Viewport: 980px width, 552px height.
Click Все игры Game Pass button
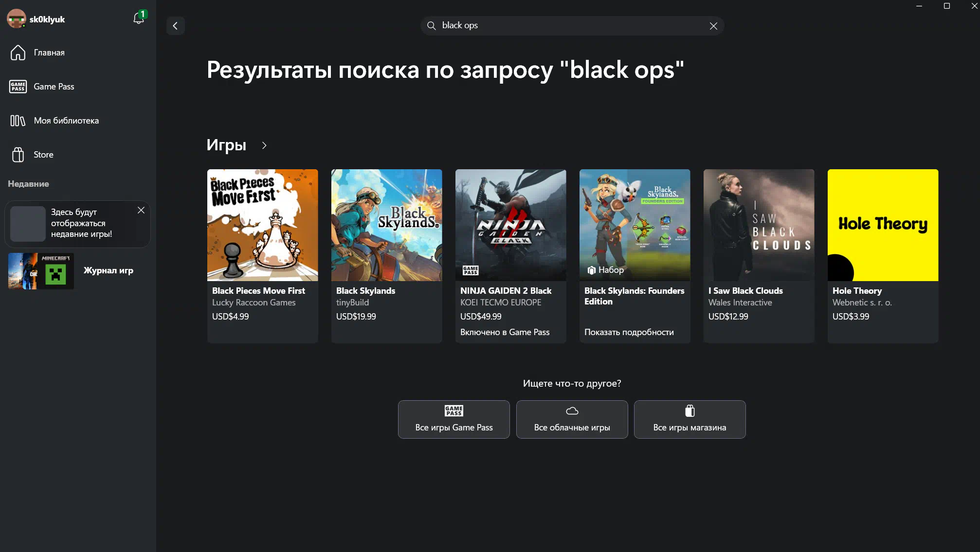pyautogui.click(x=454, y=419)
